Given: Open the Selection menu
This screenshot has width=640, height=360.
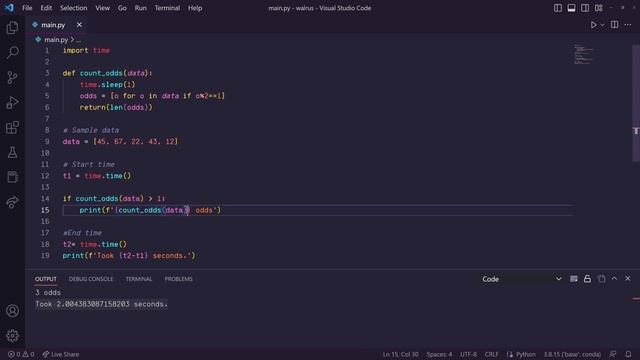Looking at the screenshot, I should (x=73, y=8).
